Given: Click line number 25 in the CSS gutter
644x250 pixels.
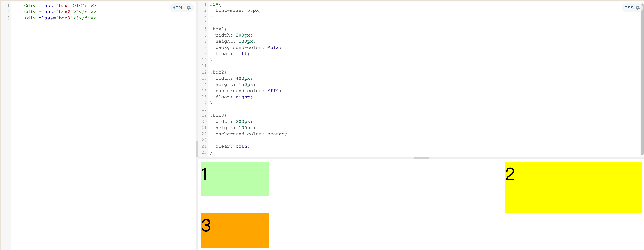Looking at the screenshot, I should [204, 152].
